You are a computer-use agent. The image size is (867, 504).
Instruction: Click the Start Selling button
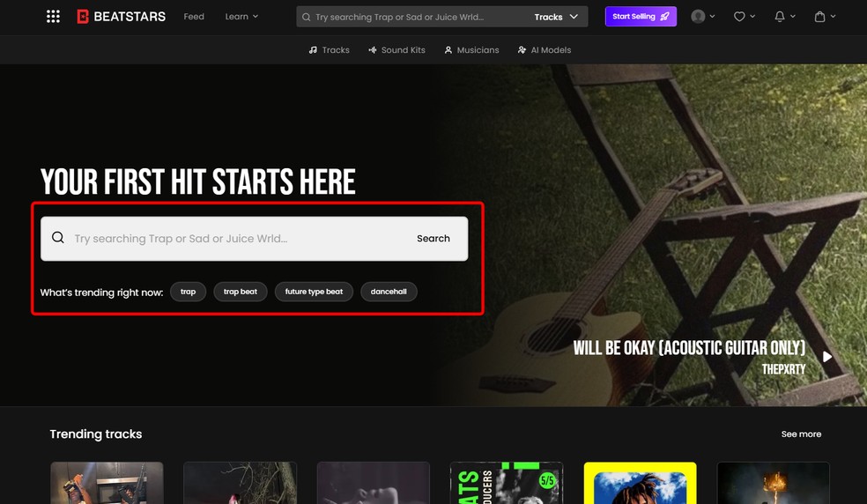[641, 17]
